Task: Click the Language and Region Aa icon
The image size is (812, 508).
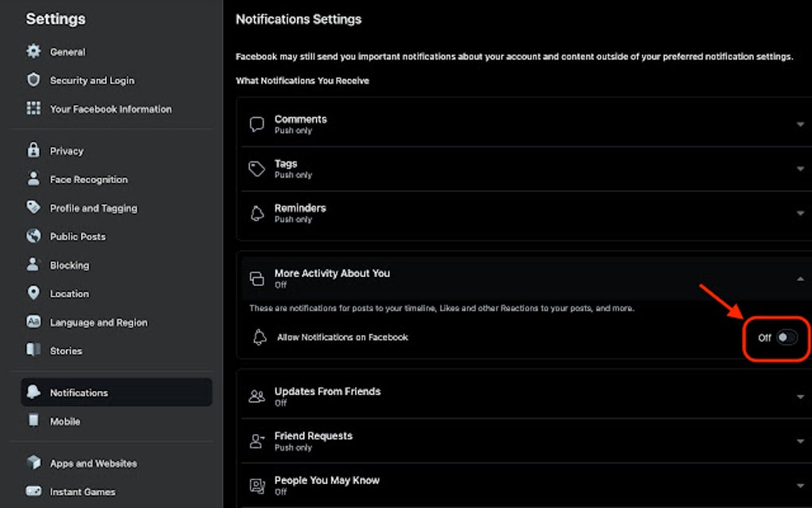Action: pyautogui.click(x=33, y=322)
